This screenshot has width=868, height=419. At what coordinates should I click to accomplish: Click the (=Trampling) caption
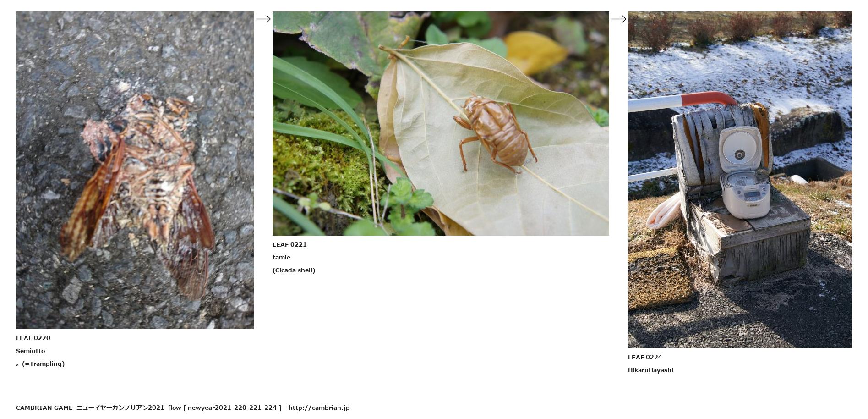pyautogui.click(x=43, y=364)
